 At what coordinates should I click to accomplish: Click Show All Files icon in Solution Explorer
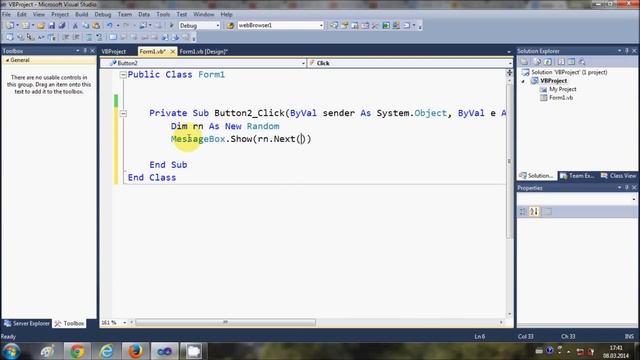click(x=538, y=62)
